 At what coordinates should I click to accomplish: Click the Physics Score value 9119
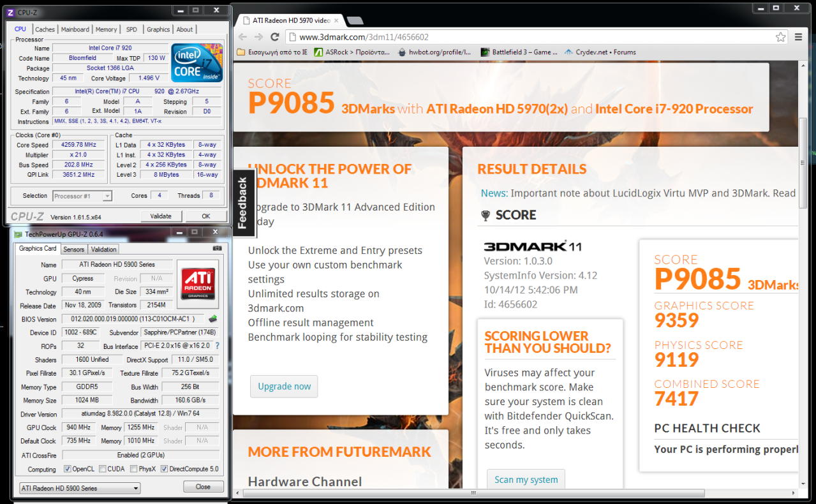click(x=677, y=360)
